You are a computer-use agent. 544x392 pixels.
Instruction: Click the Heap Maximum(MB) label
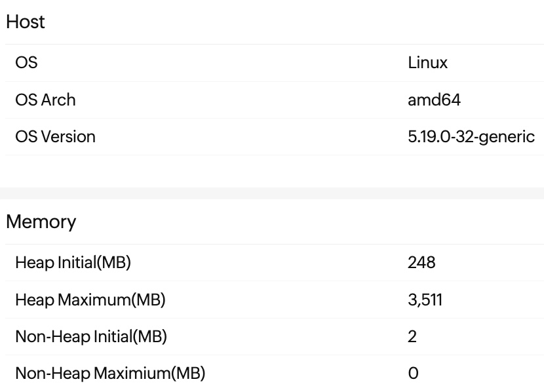[90, 300]
